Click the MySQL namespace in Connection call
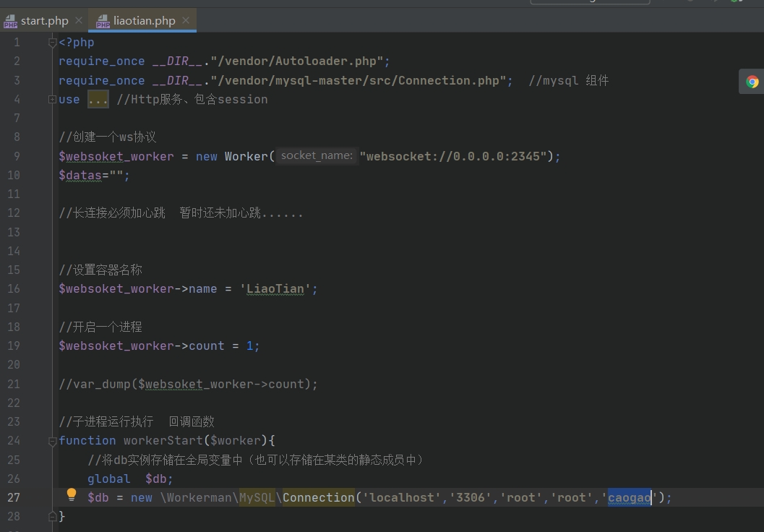 [257, 497]
